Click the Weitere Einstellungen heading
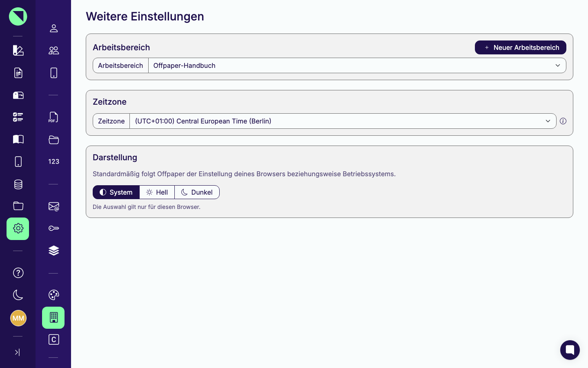The height and width of the screenshot is (368, 588). point(145,16)
